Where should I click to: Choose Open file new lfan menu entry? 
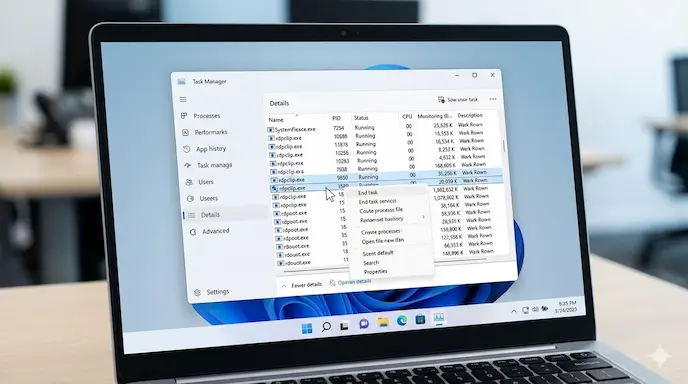[383, 241]
